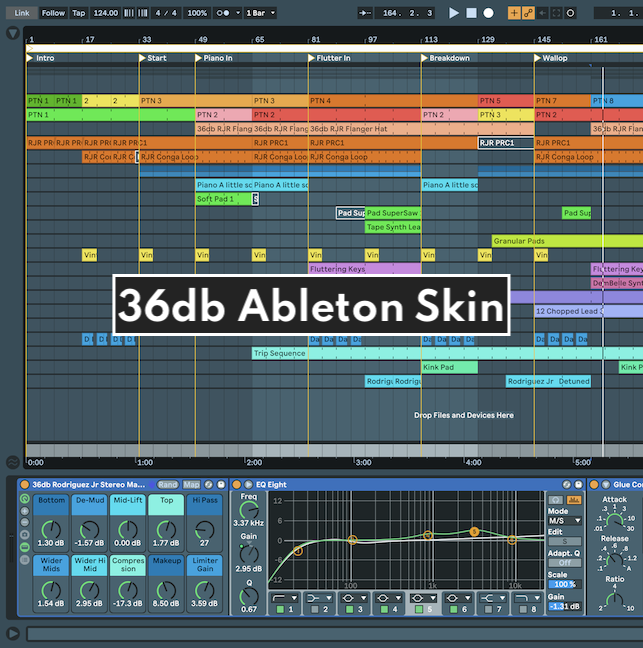
Task: Toggle EQ Eight audition headphone icon
Action: tap(556, 500)
